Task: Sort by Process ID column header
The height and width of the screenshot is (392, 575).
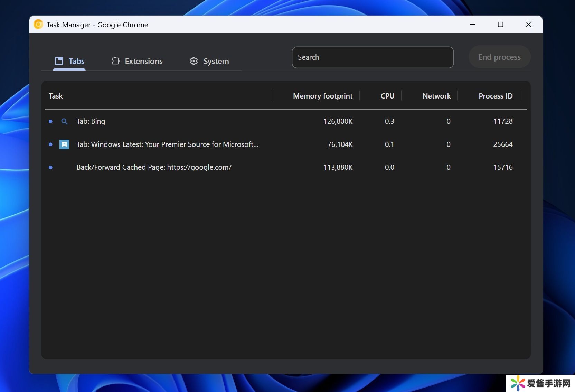Action: (x=495, y=96)
